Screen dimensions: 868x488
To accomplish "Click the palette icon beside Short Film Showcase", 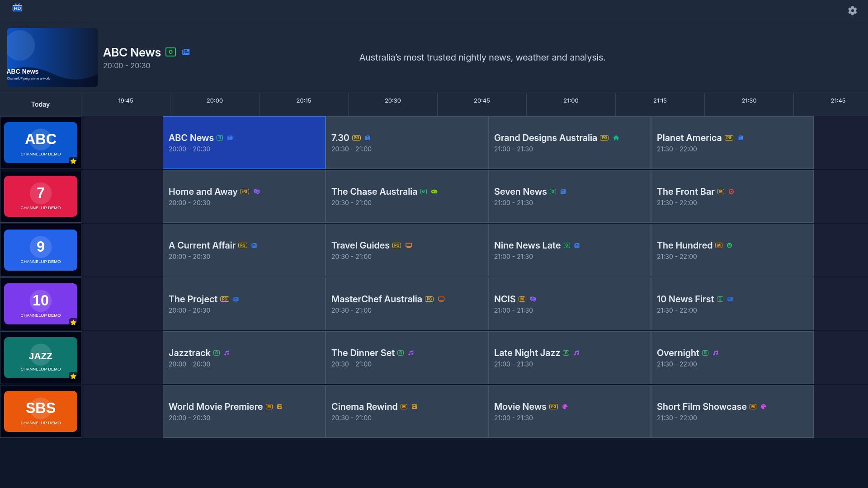I will [x=763, y=407].
